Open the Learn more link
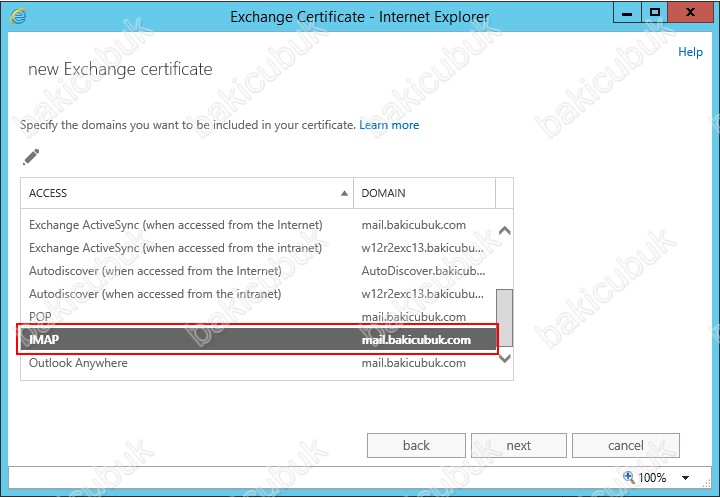Viewport: 720px width, 498px height. pos(389,125)
